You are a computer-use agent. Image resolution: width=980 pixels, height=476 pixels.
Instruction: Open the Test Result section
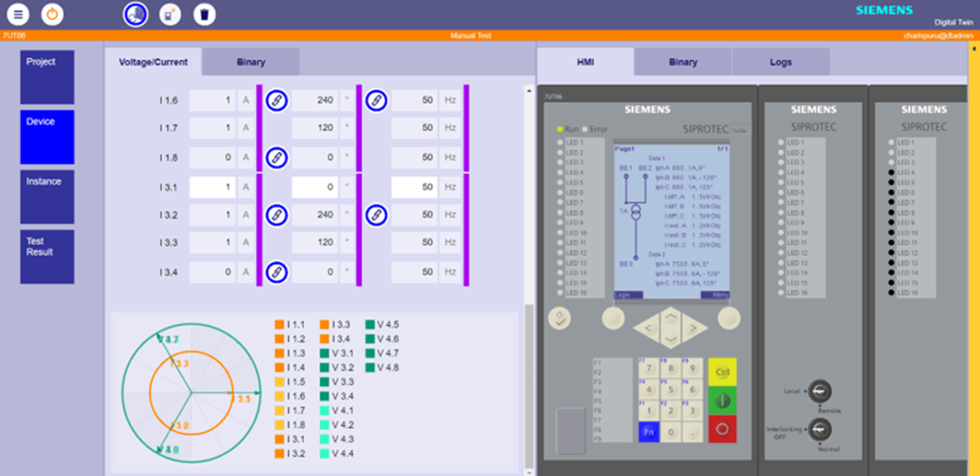click(x=47, y=256)
